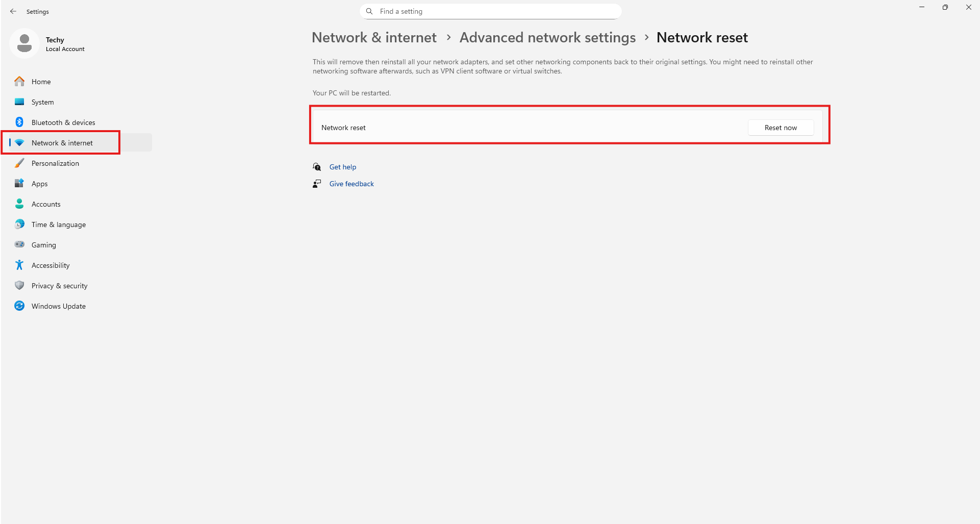Navigate to Advanced network settings breadcrumb
The height and width of the screenshot is (524, 980).
547,38
